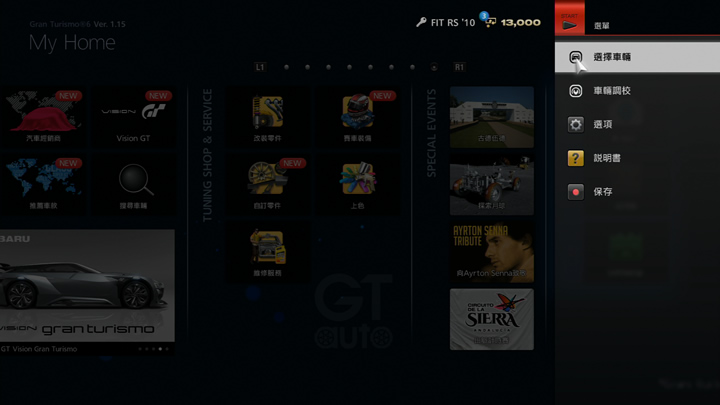
Task: Open 選擇車輛 (Select Car) menu item
Action: (610, 58)
